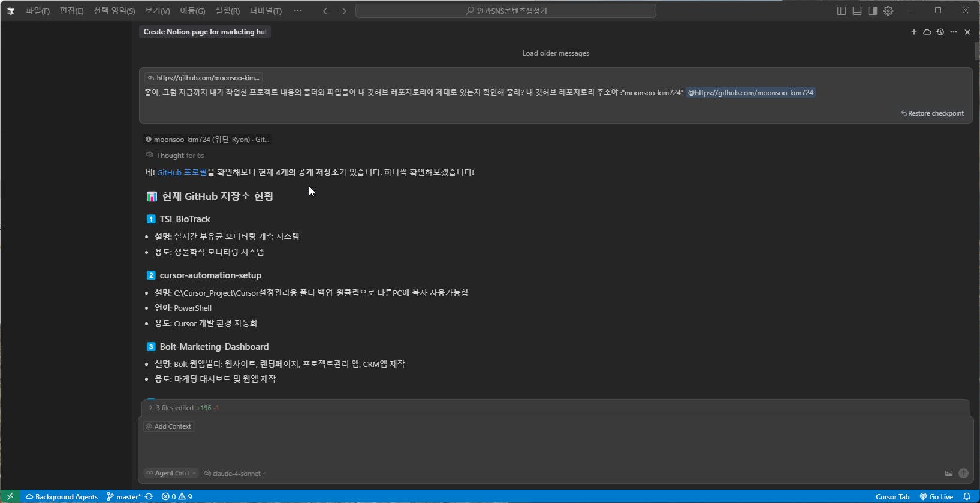Screen dimensions: 980x503
Task: Click the '용도: 마케팅 대시보드 및 웹앱 제작' bullet
Action: [215, 379]
